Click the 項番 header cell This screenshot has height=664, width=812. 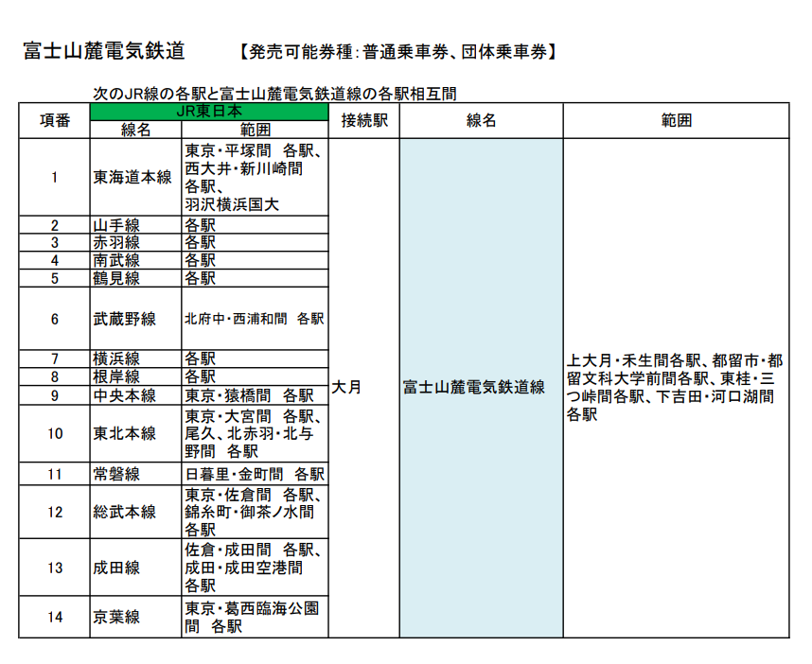pyautogui.click(x=54, y=120)
